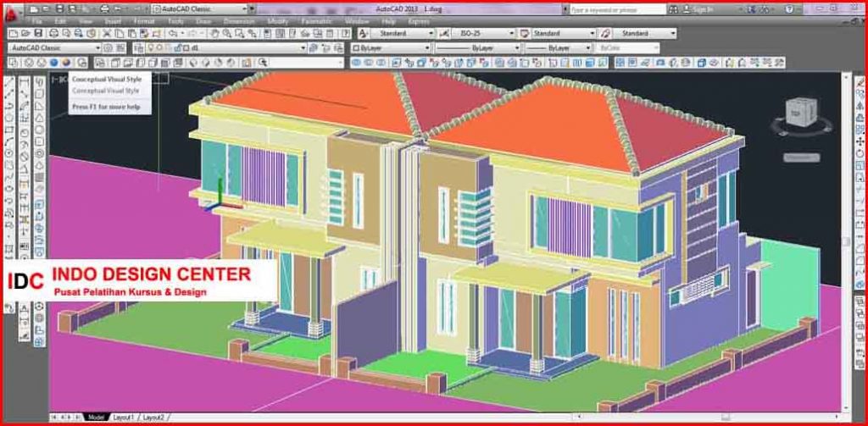The height and width of the screenshot is (426, 868).
Task: Click the Union solid editing icon
Action: click(x=355, y=63)
